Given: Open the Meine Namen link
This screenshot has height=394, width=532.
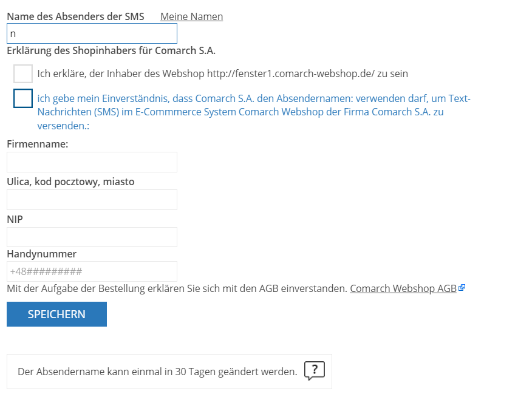Looking at the screenshot, I should click(192, 16).
